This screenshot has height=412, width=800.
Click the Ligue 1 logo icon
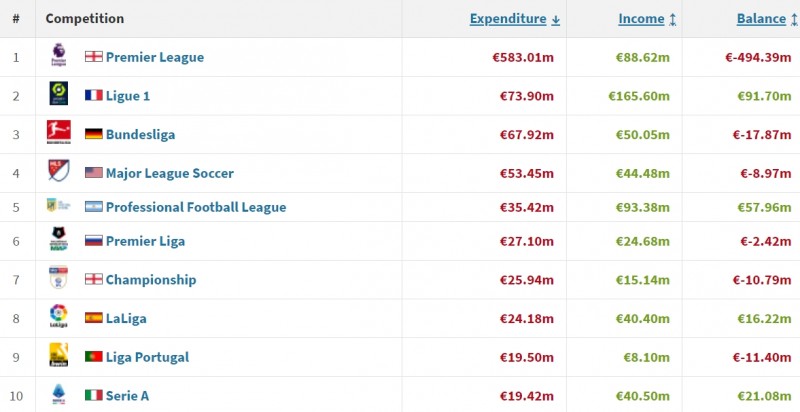point(58,95)
